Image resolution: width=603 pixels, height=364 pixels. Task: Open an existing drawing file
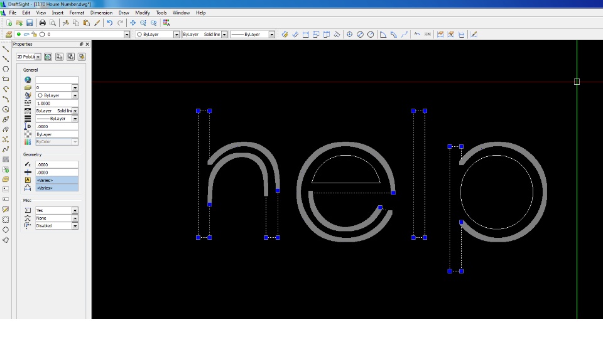click(x=19, y=23)
